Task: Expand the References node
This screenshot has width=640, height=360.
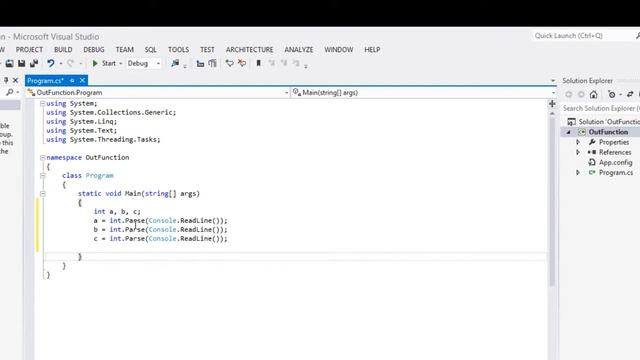Action: 578,152
